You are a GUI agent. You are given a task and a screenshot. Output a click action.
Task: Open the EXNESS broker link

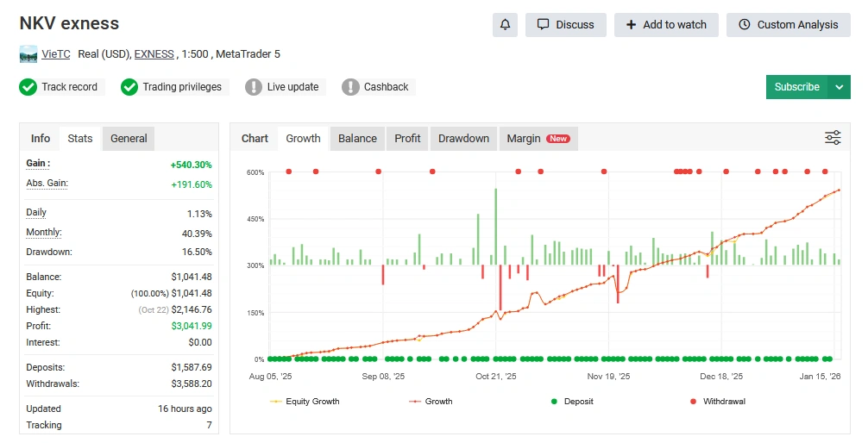pos(154,54)
